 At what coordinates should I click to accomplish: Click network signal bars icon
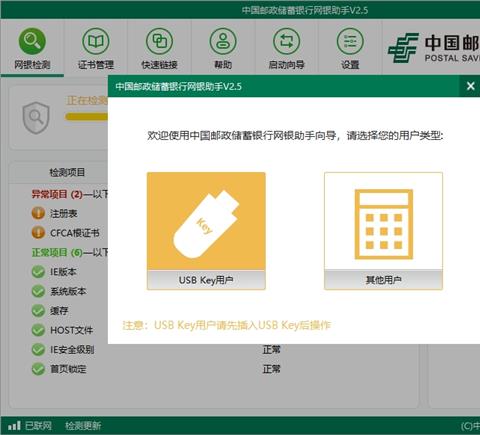coord(14,425)
